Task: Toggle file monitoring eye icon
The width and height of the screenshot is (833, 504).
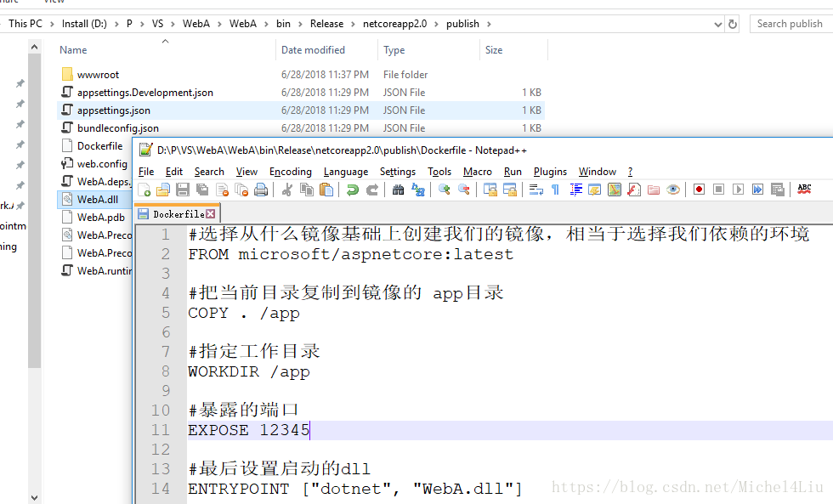Action: pos(673,190)
